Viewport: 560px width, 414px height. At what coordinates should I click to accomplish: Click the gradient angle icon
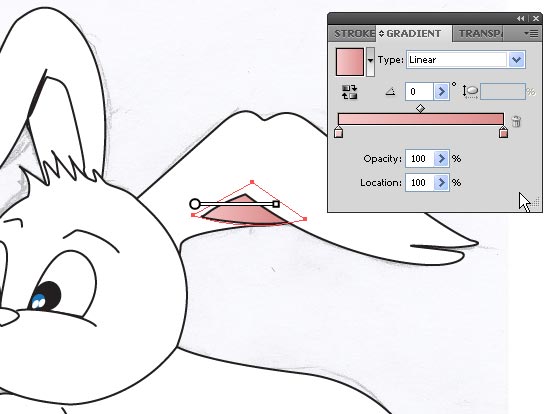[390, 92]
